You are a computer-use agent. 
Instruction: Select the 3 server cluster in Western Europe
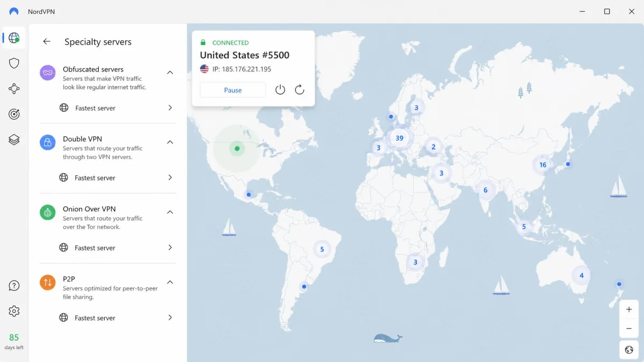coord(378,147)
